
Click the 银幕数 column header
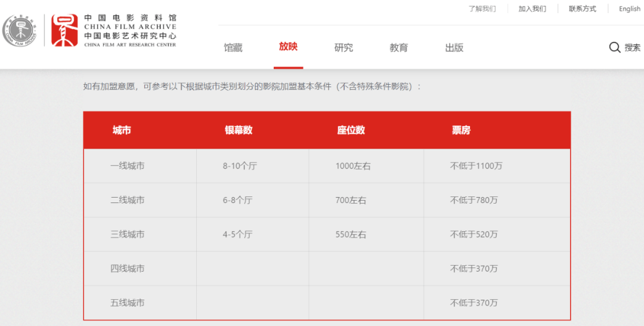coord(239,130)
